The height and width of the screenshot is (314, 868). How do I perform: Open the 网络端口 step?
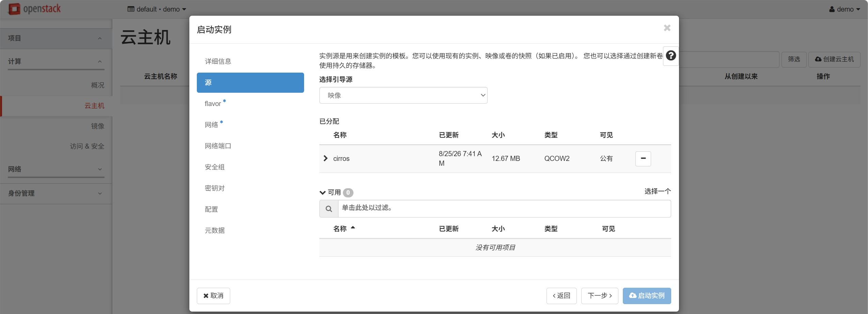(250, 146)
